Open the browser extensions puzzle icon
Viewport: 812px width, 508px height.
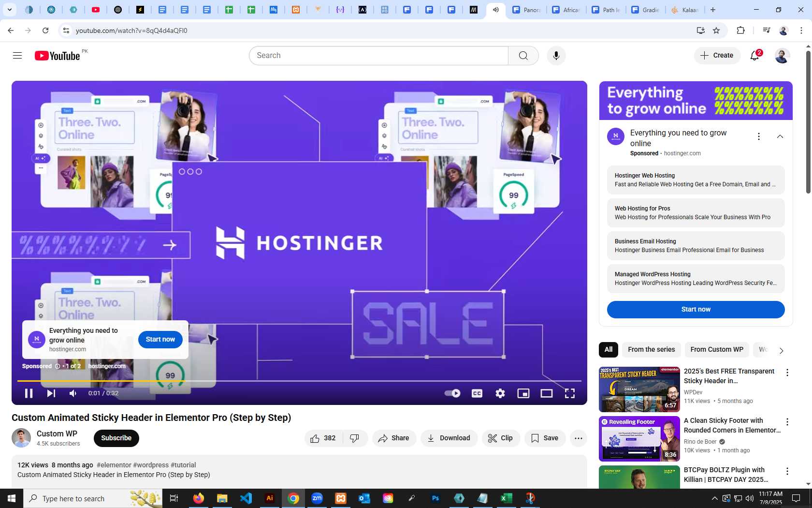pyautogui.click(x=740, y=30)
